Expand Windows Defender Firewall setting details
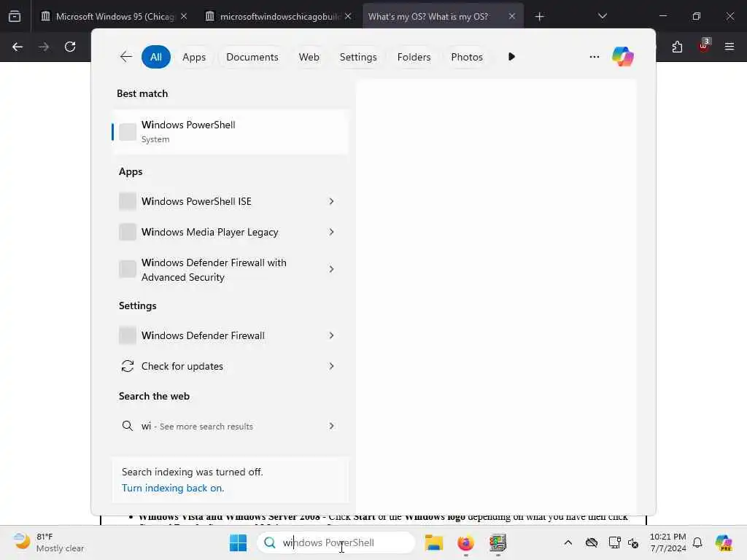 coord(332,335)
